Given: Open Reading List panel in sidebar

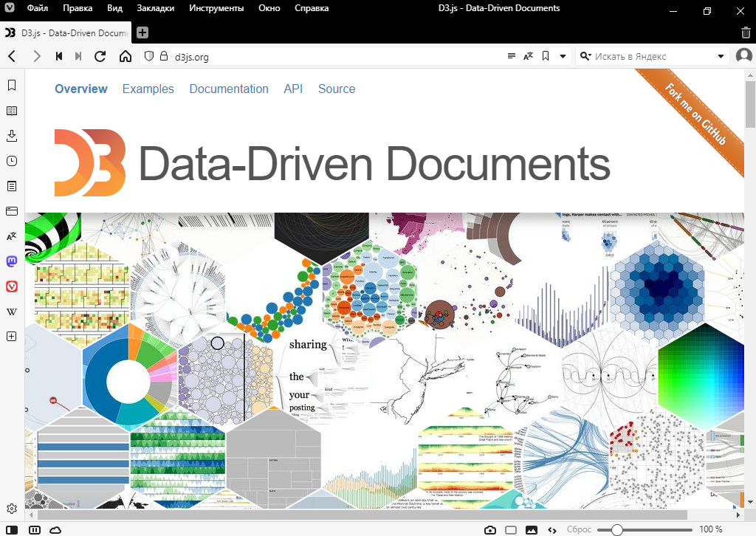Looking at the screenshot, I should (12, 111).
